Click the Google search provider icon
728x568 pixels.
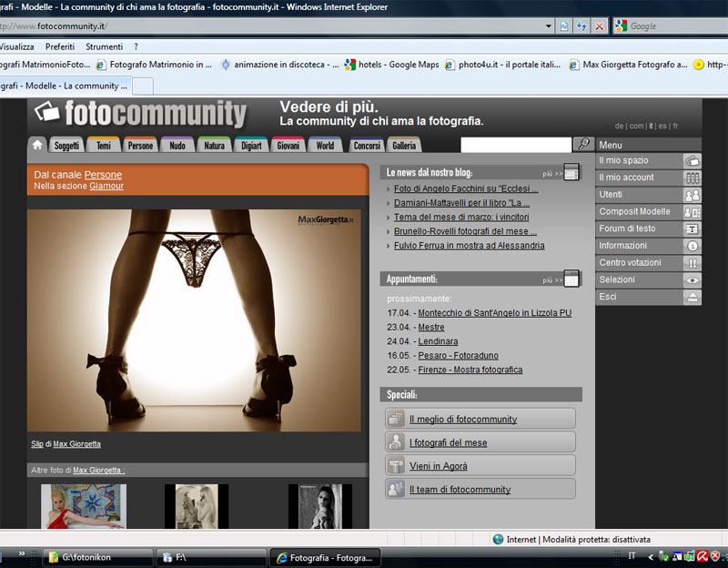click(x=622, y=26)
